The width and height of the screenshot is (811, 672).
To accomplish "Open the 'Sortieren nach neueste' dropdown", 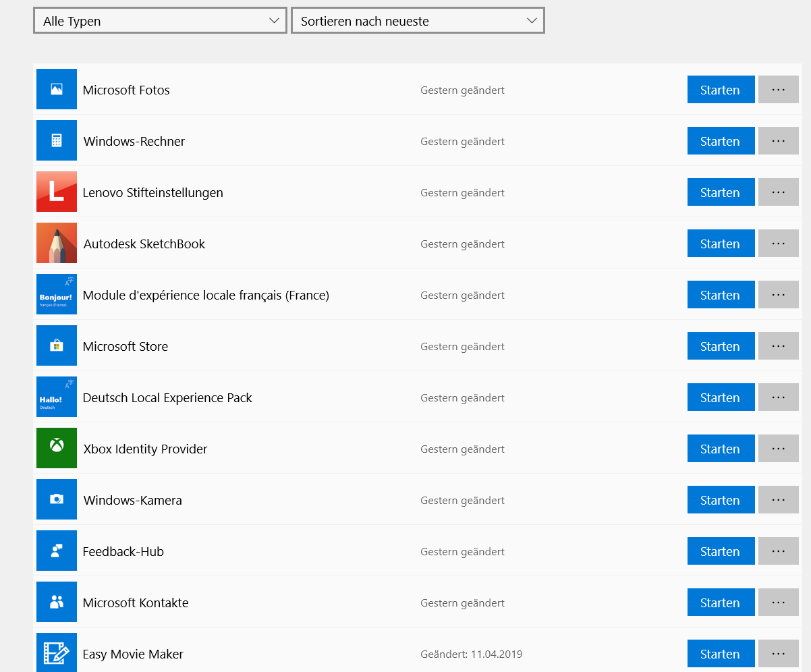I will pos(418,21).
